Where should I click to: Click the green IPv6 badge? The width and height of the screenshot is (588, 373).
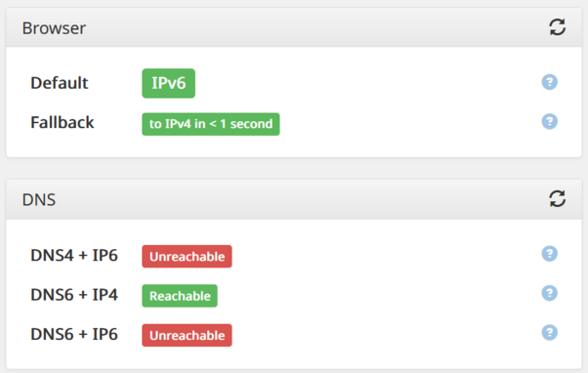[168, 83]
